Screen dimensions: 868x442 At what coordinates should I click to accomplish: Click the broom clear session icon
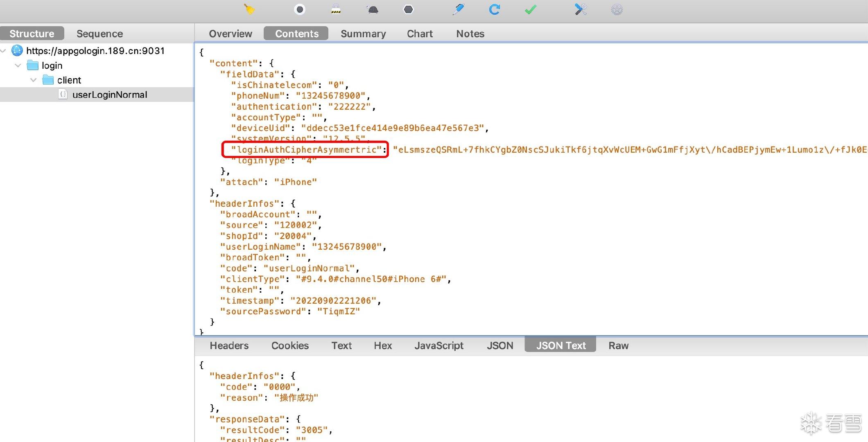249,9
